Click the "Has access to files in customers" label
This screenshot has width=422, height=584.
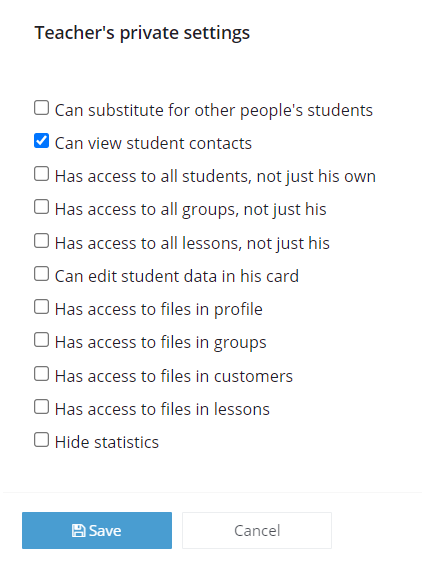tap(174, 376)
